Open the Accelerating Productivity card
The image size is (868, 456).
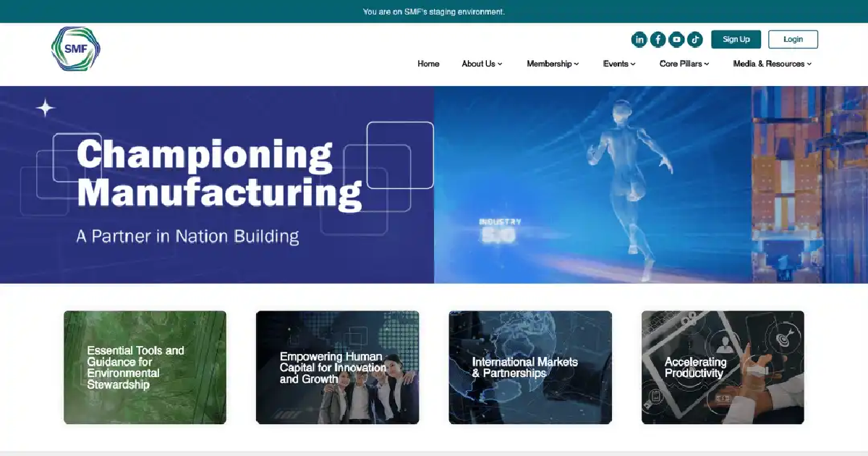[723, 367]
